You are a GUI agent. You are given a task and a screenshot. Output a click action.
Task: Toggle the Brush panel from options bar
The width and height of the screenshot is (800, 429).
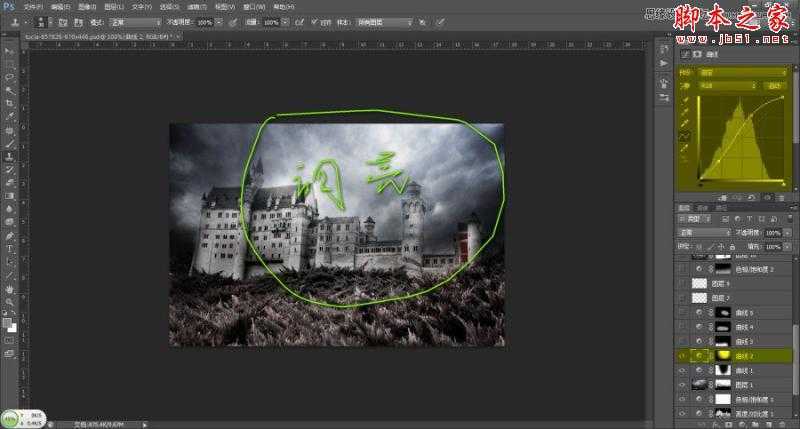pos(63,22)
